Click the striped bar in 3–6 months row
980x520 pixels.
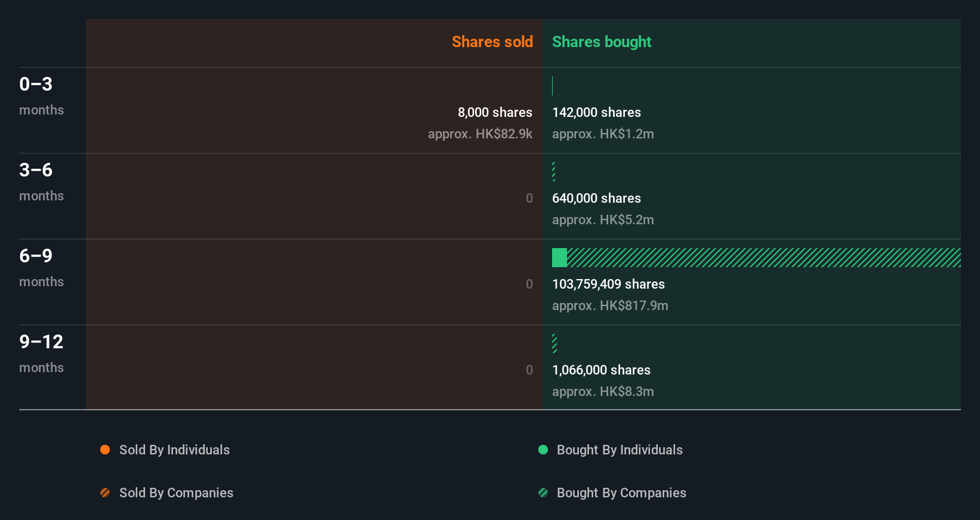click(554, 172)
